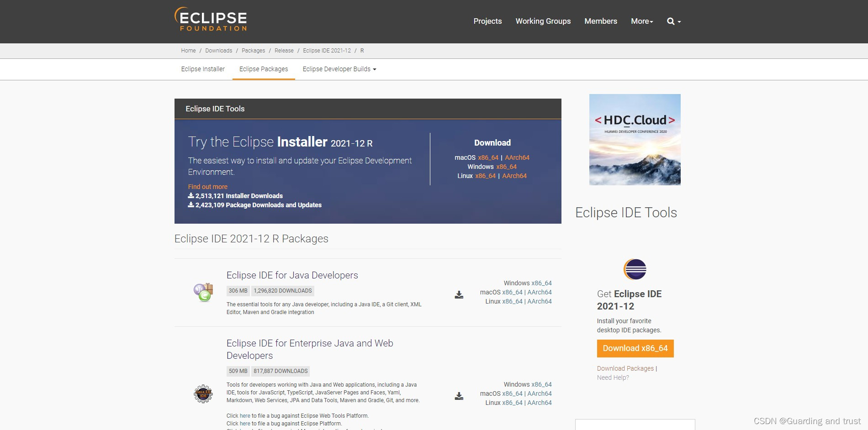Go to Home breadcrumb

(188, 51)
